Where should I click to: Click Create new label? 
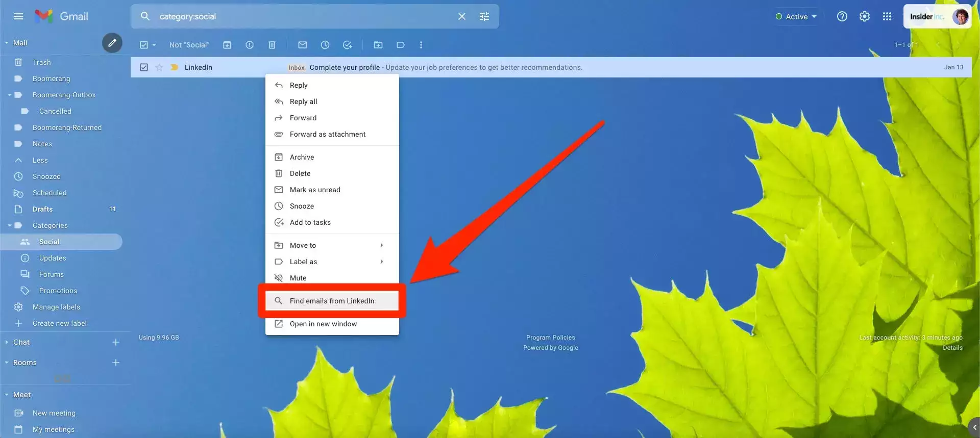(60, 323)
